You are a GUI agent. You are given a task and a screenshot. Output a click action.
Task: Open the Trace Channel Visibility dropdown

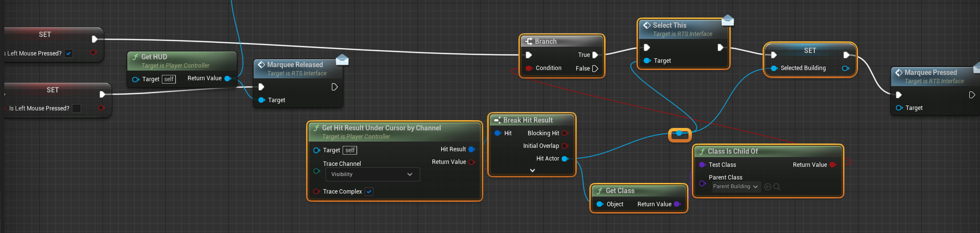tap(372, 175)
